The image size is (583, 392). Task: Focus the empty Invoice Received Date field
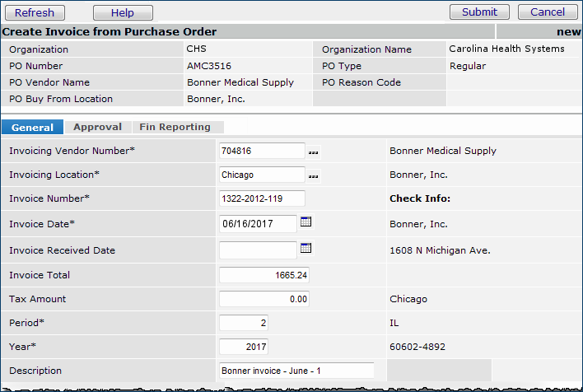point(258,250)
